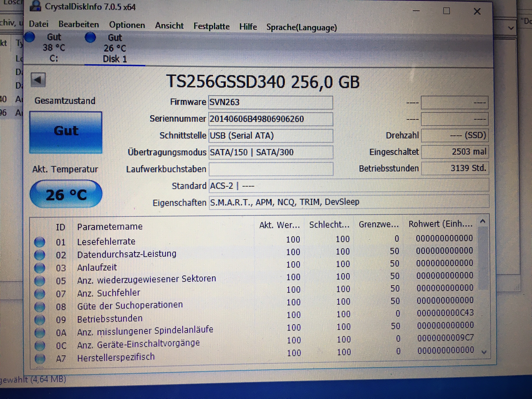Open the Hilfe menu
Screen dimensions: 532x399
coord(248,27)
